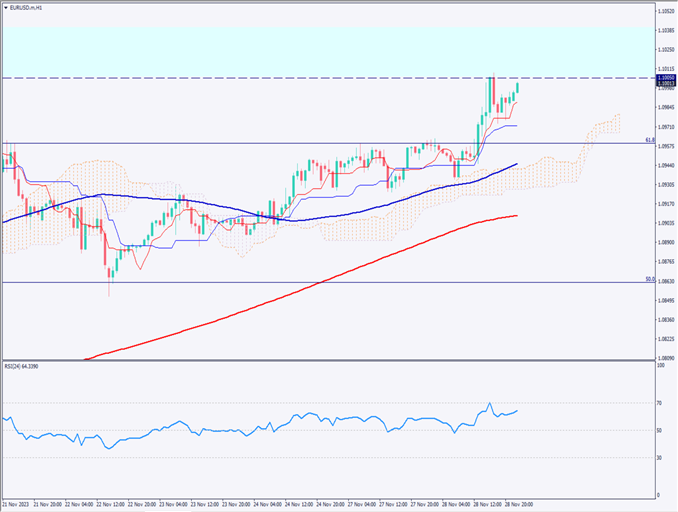Select the dashed horizontal line at 1.10050

pyautogui.click(x=300, y=77)
